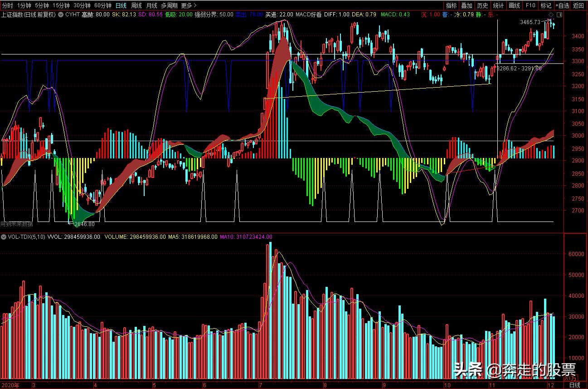Open the 多周期 multi-period view

coord(169,5)
